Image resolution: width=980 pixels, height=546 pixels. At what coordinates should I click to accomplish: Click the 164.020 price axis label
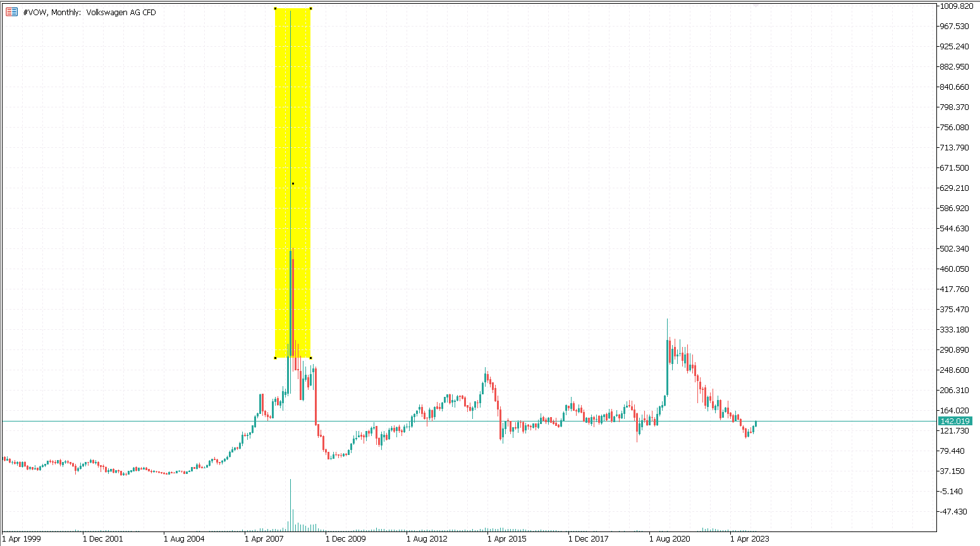coord(955,411)
